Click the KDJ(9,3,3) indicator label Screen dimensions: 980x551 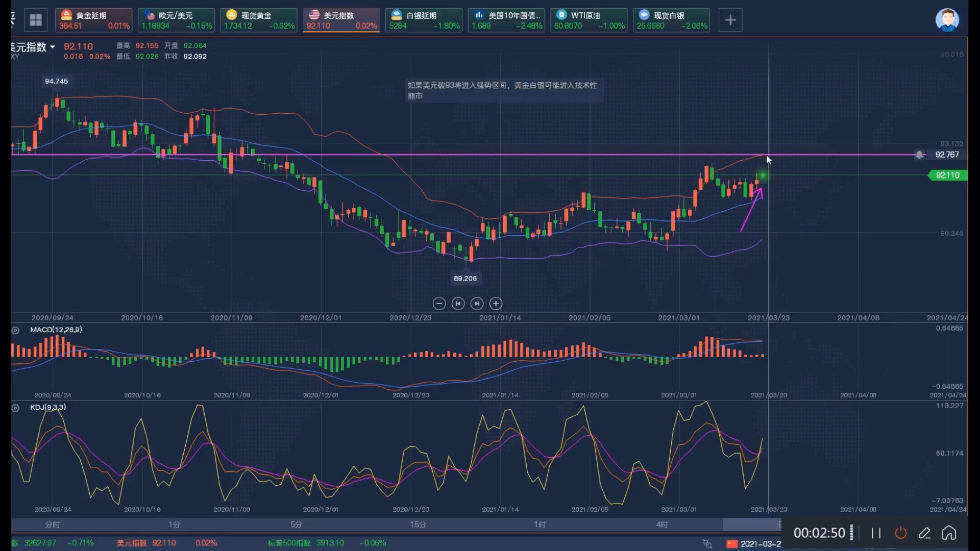[48, 407]
